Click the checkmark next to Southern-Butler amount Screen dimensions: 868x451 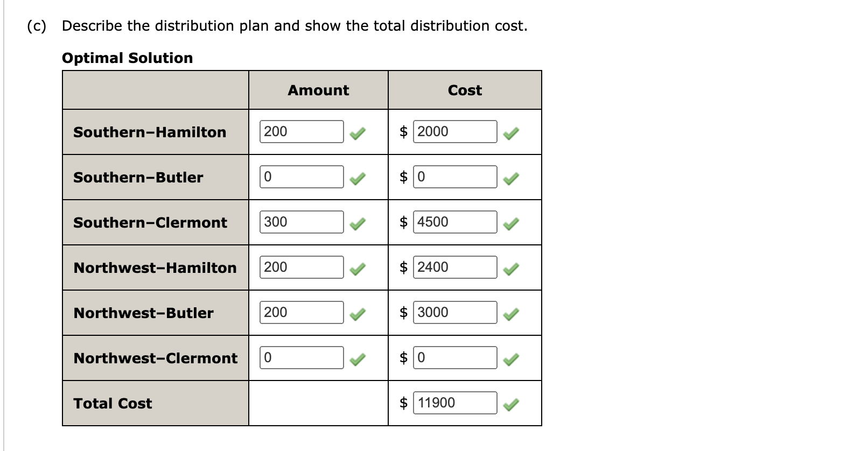point(359,177)
